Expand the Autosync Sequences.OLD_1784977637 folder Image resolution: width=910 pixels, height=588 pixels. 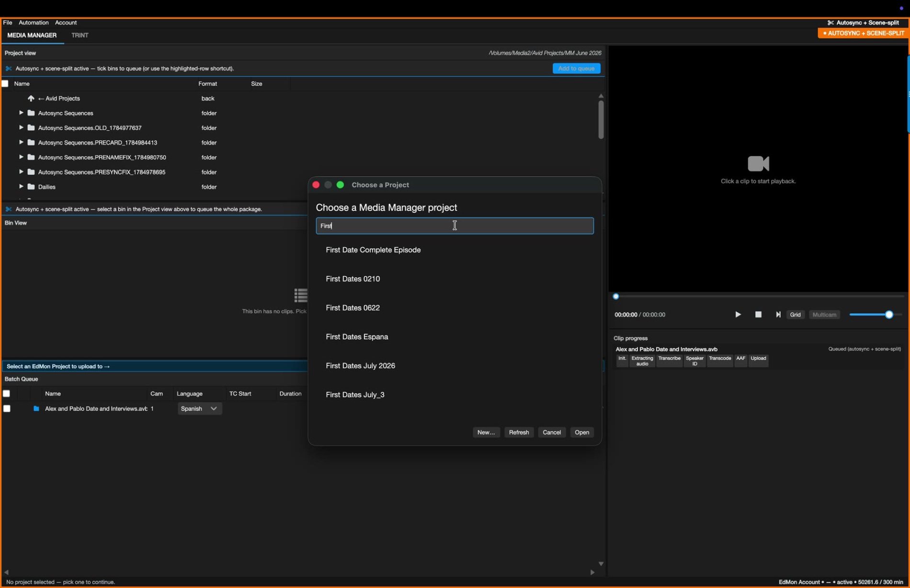tap(21, 128)
